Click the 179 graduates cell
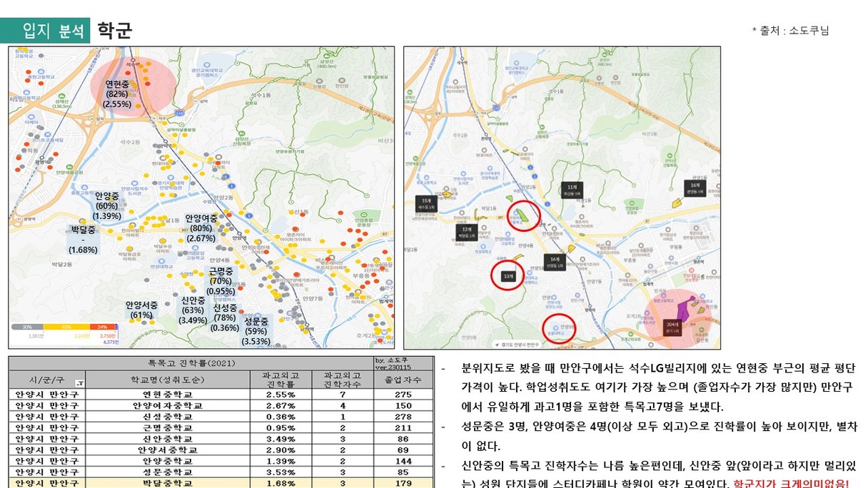This screenshot has width=868, height=488. [x=403, y=483]
